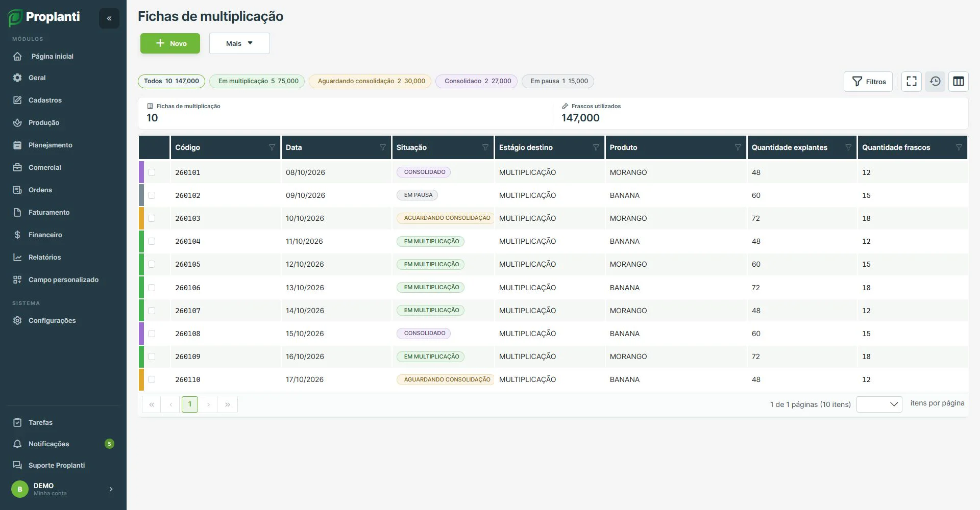The image size is (980, 510).
Task: Click the green Novo button
Action: click(x=170, y=43)
